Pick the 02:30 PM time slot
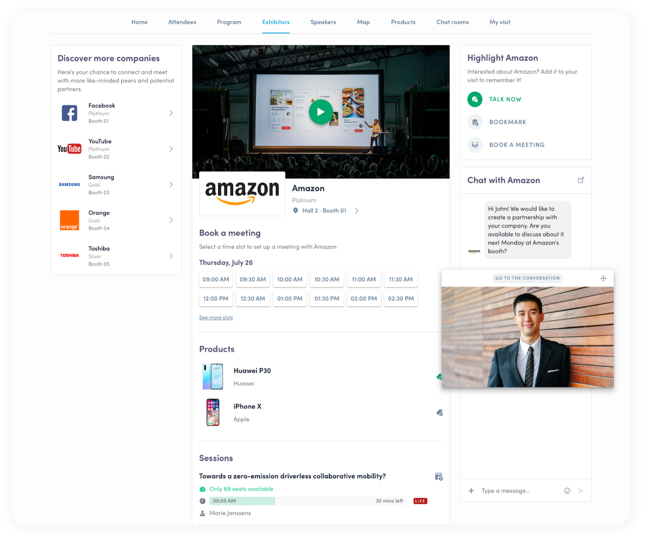Screen dimensions: 645x539 401,299
